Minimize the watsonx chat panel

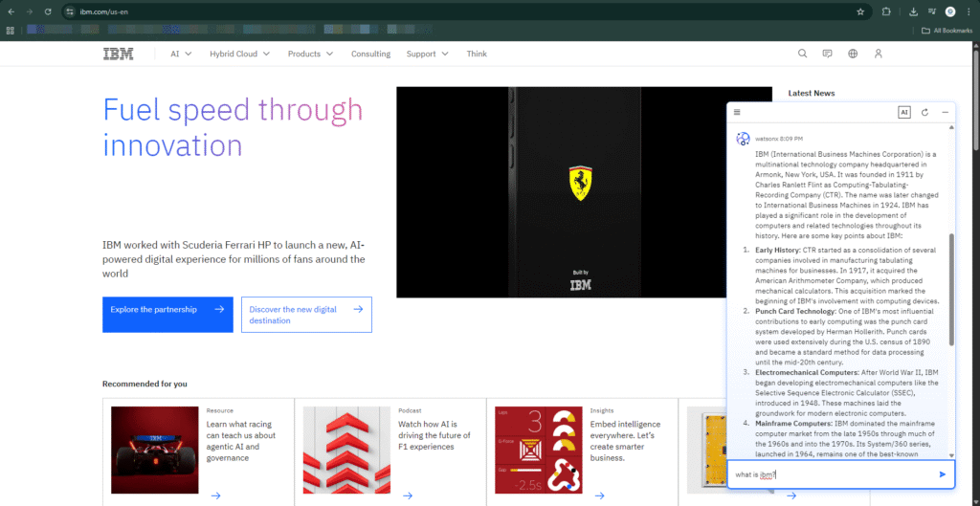point(945,112)
